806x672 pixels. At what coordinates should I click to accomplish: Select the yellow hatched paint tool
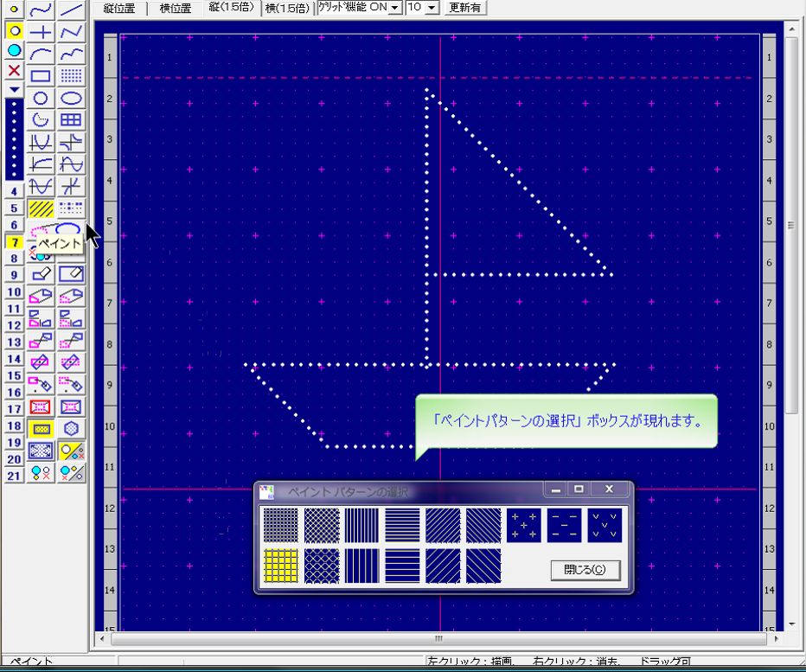41,208
